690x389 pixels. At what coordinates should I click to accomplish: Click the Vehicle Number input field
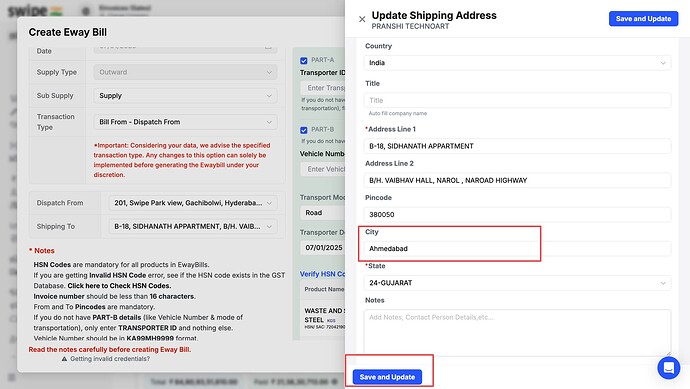pos(323,169)
